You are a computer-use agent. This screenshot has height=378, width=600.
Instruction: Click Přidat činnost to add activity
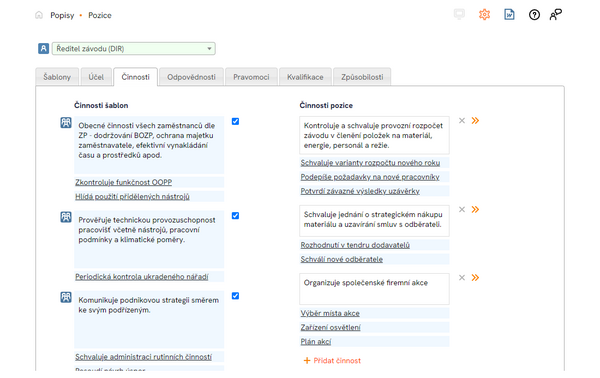[332, 360]
